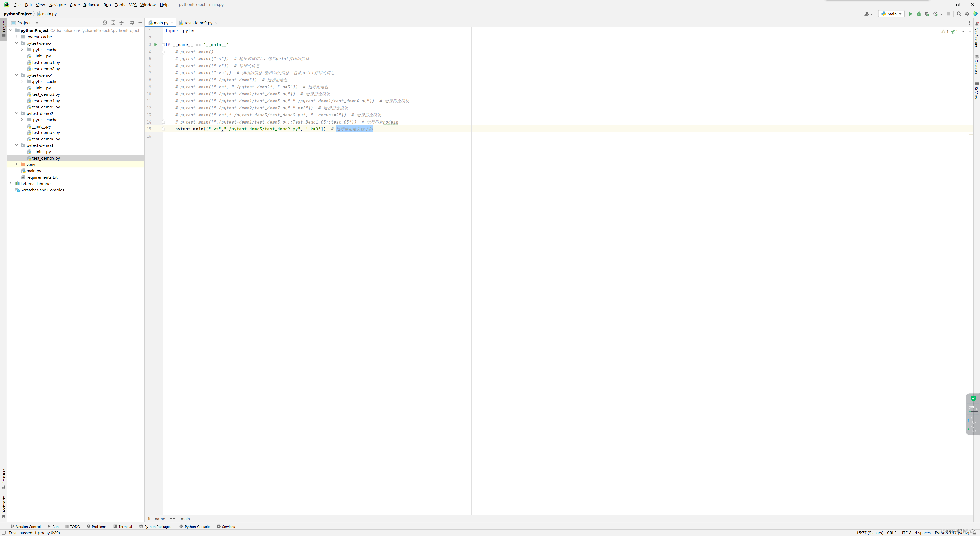Click pythonProject breadcrumb in navigation bar
The width and height of the screenshot is (980, 536).
click(18, 14)
